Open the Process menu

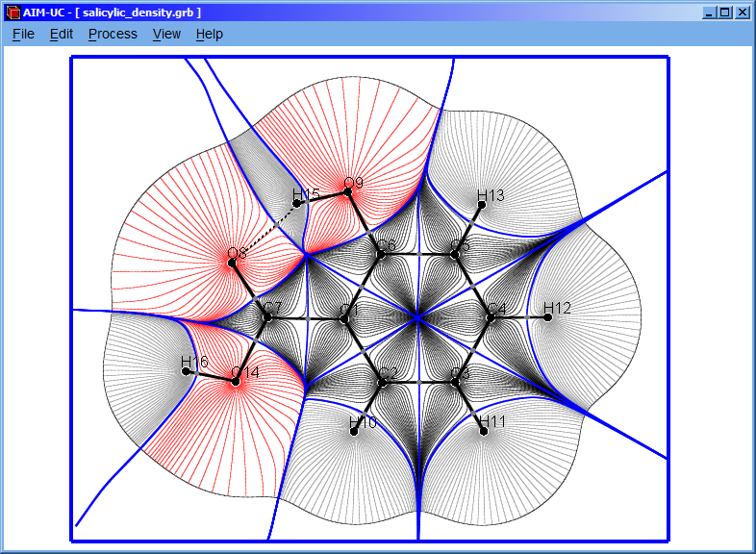pyautogui.click(x=113, y=34)
